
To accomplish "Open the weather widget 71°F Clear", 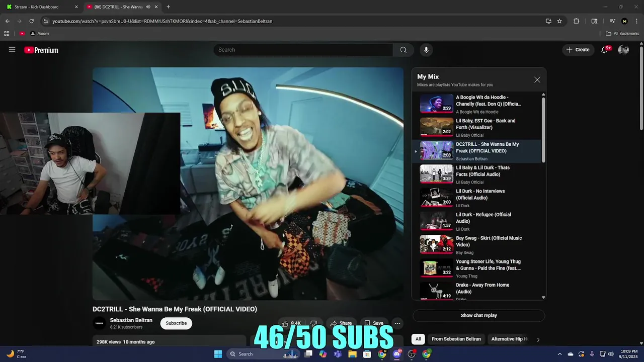I will 16,354.
